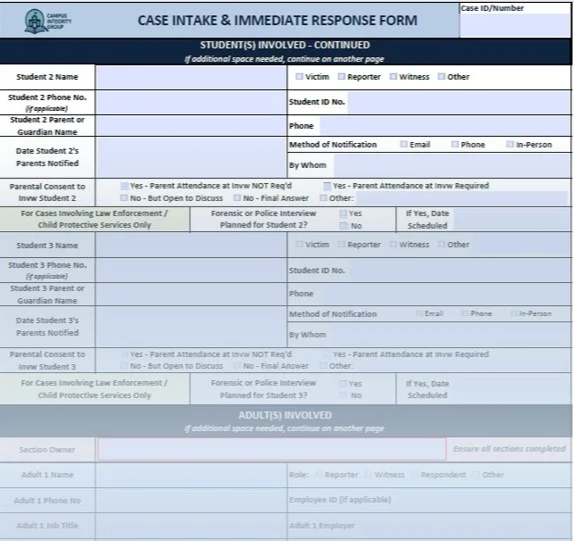Check the Victim box for Student 2
The image size is (575, 541).
pos(299,76)
